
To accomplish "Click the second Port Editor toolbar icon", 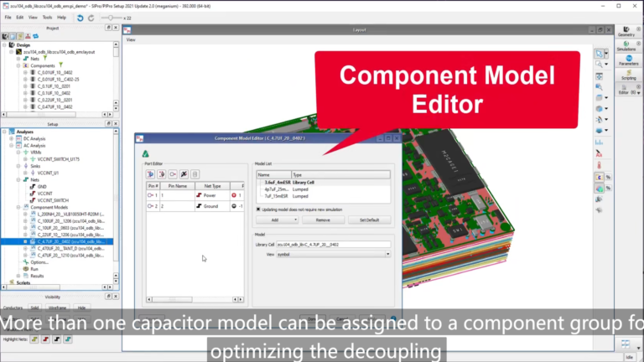I will point(162,174).
